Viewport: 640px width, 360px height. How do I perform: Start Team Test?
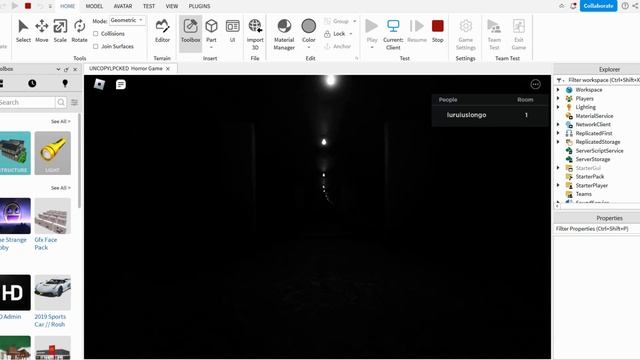494,34
